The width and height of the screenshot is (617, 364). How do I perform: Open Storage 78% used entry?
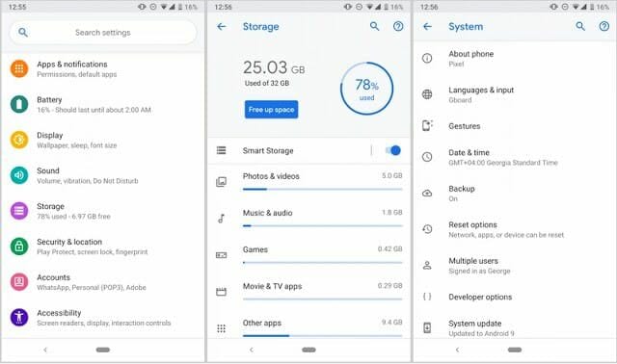coord(103,211)
